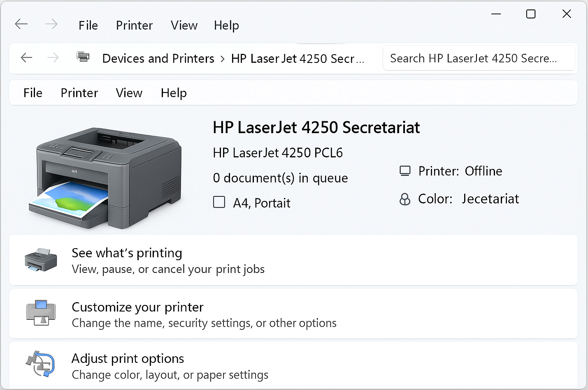Check the A4 Portait checkbox
This screenshot has width=588, height=390.
[x=219, y=202]
